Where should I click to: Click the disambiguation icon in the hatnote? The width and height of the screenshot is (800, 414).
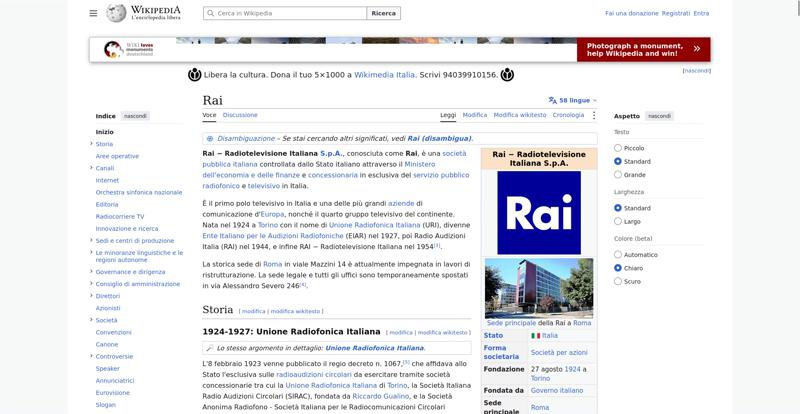(210, 138)
